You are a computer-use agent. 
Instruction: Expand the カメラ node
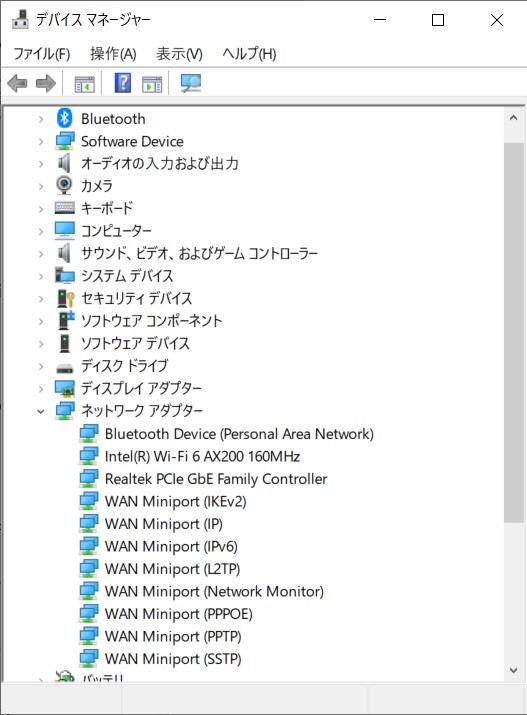41,186
